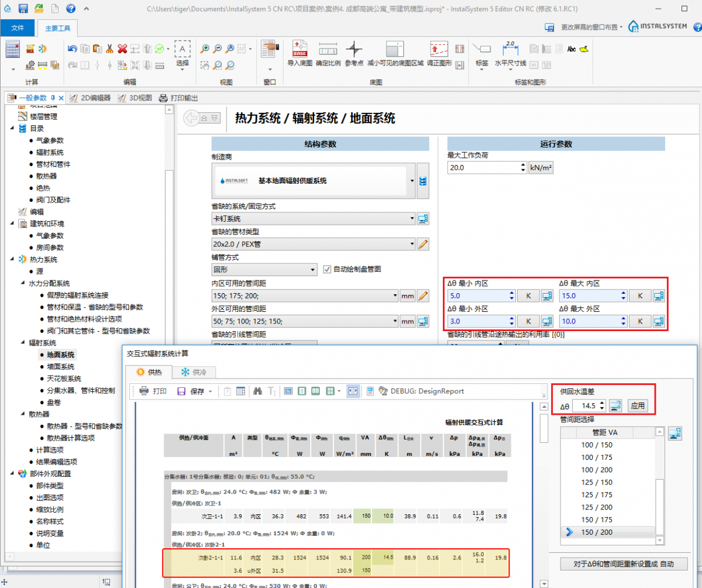Click the 最大工作负荷 input field
702x588 pixels.
point(483,168)
